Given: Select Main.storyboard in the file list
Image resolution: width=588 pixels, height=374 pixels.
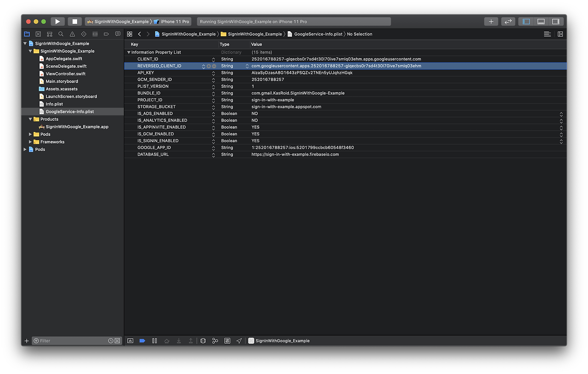Looking at the screenshot, I should point(62,81).
